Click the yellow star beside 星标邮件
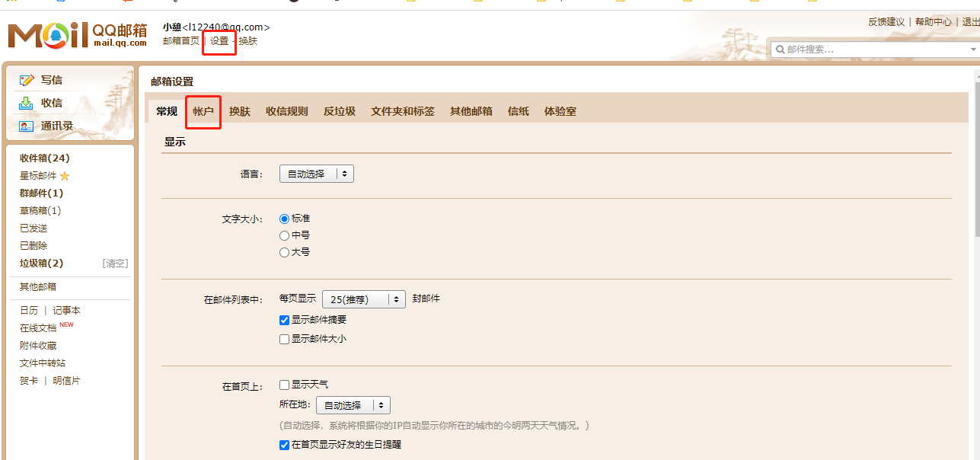 point(65,176)
